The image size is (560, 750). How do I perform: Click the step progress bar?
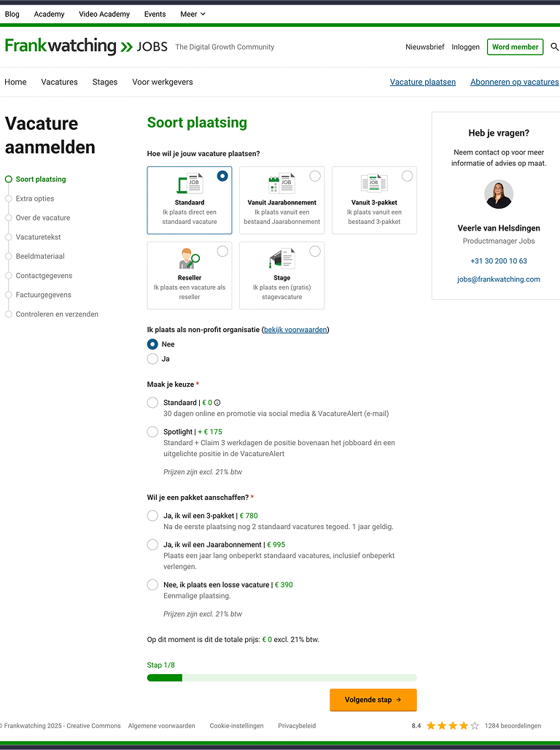pos(281,678)
